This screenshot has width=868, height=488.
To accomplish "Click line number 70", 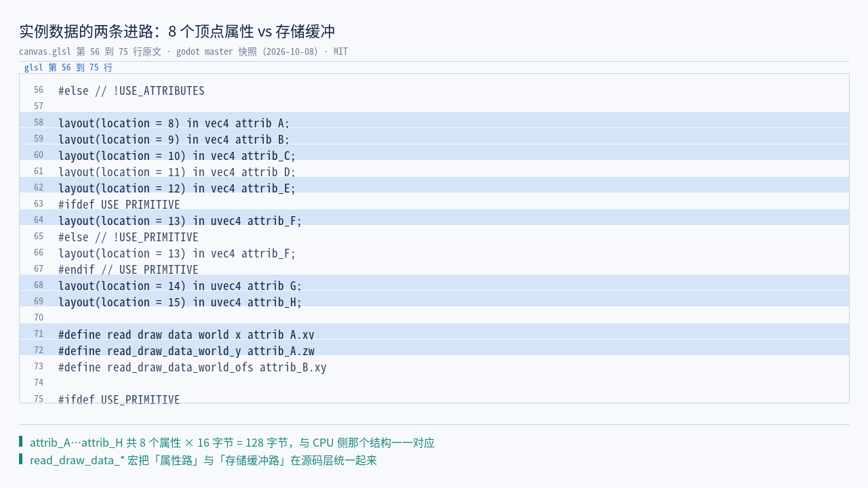I will [39, 318].
